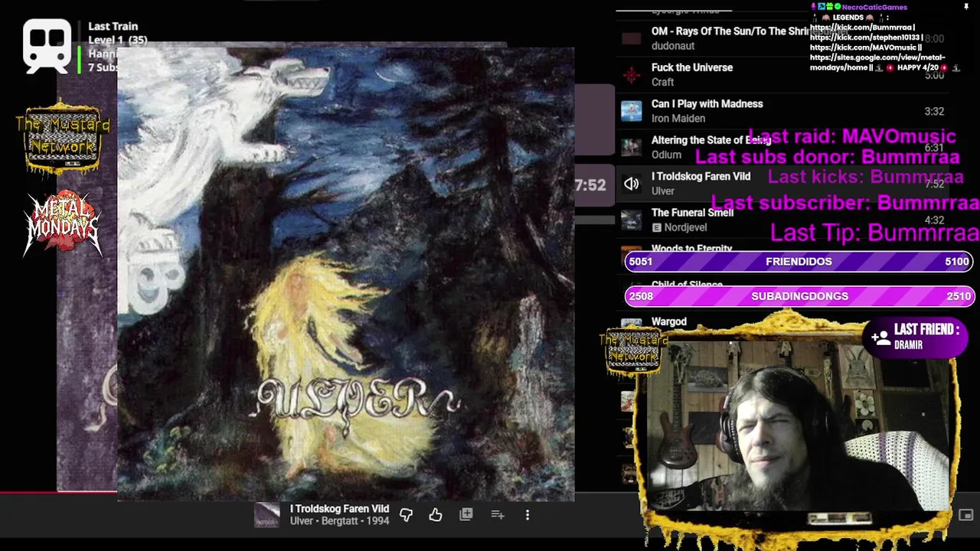Dislike the song I Troldskog Faren Vild
Screen dimensions: 980x551
pyautogui.click(x=407, y=515)
